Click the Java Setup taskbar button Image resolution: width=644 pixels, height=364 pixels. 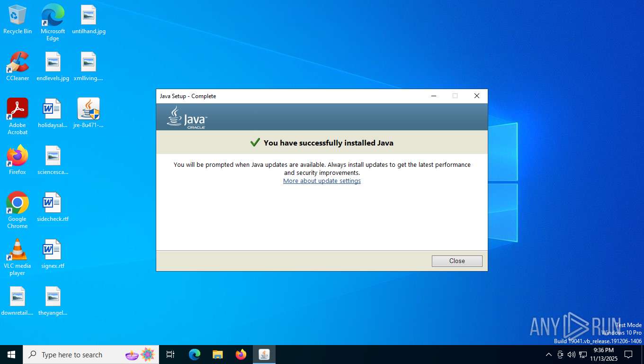(x=264, y=355)
